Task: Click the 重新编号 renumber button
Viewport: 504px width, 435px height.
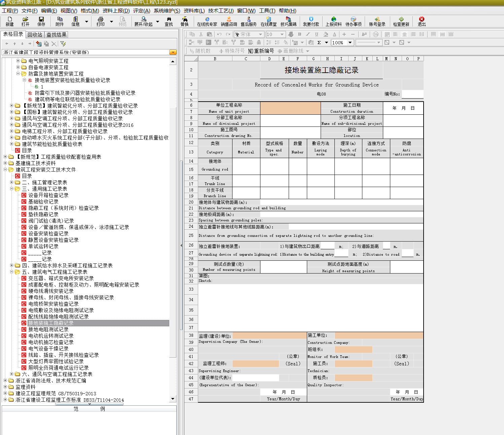Action: tap(261, 51)
